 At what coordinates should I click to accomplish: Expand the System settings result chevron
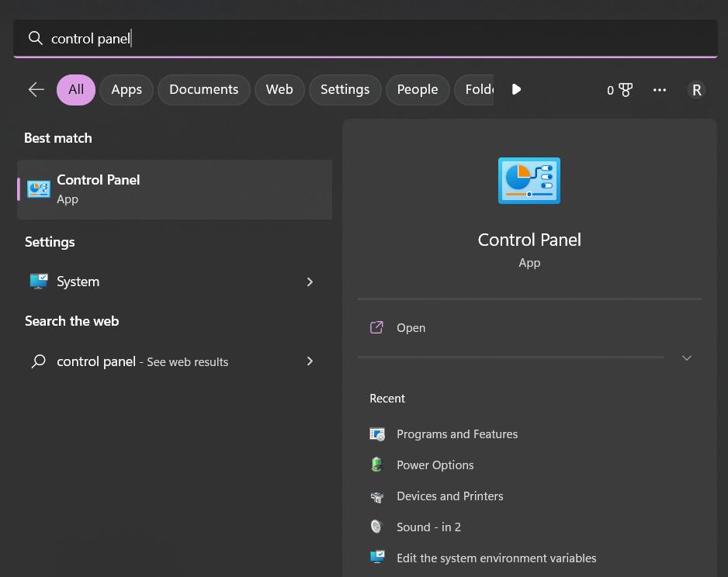click(x=310, y=282)
